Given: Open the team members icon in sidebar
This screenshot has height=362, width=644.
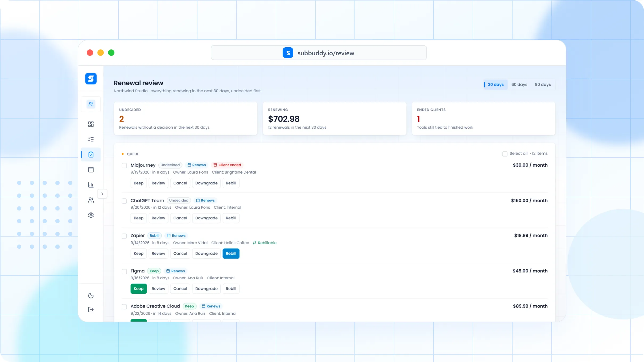Looking at the screenshot, I should [x=91, y=200].
